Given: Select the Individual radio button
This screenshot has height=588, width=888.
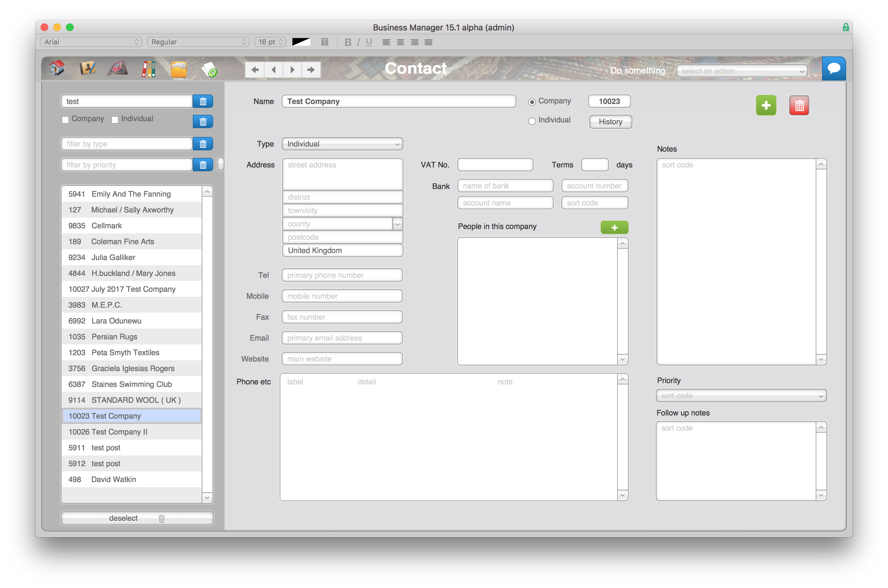Looking at the screenshot, I should coord(532,121).
